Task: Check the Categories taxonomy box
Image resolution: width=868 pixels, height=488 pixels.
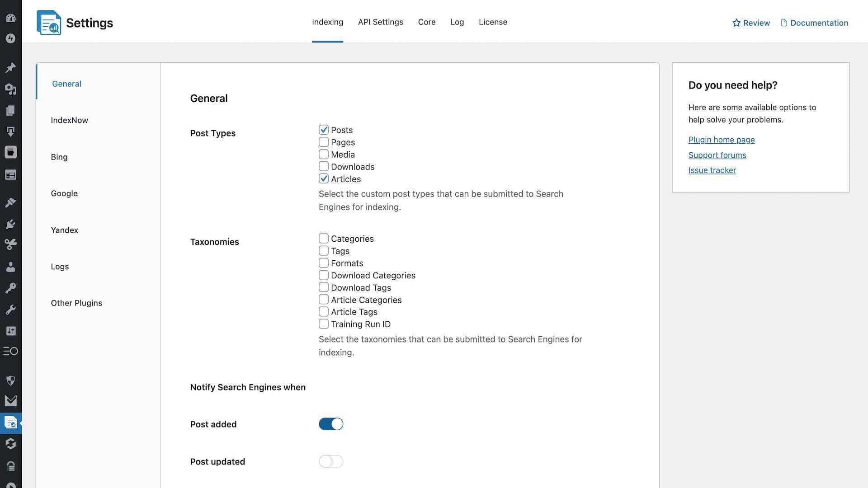Action: [324, 239]
